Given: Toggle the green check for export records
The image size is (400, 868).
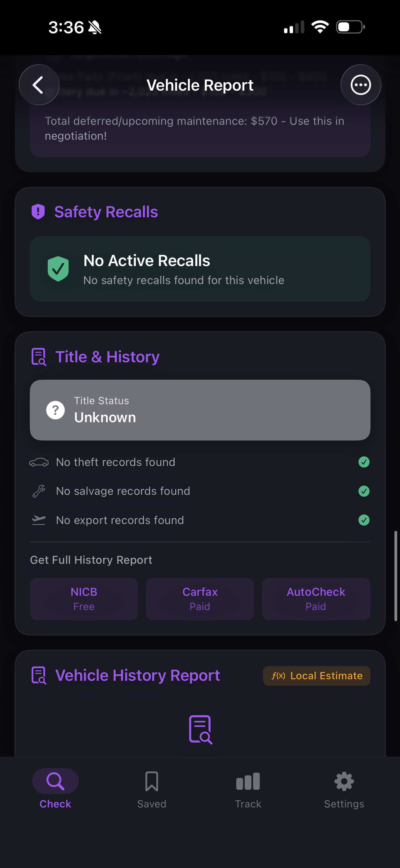Looking at the screenshot, I should (364, 520).
